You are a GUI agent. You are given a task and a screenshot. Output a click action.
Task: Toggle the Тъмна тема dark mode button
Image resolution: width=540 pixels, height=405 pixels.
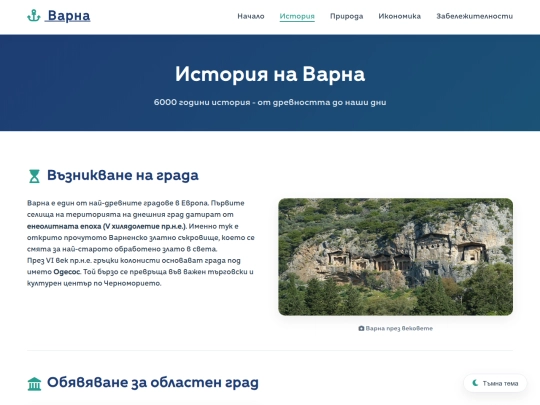point(495,383)
